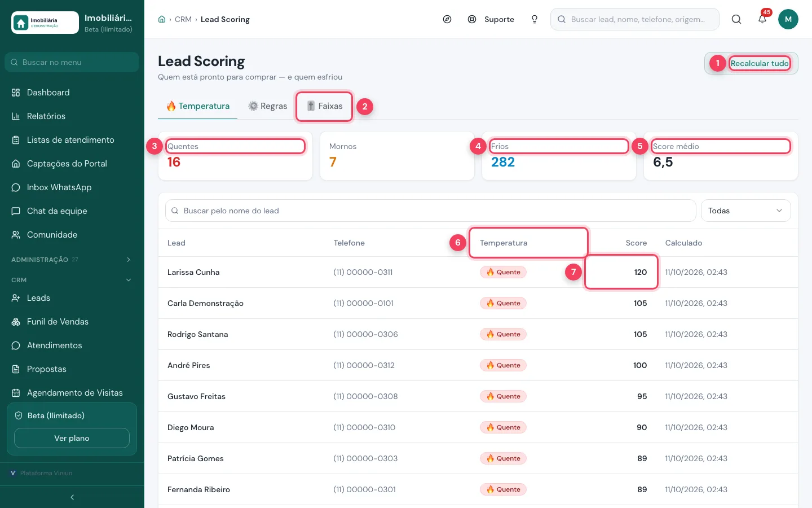Open Captações do Portal
812x508 pixels.
pos(72,164)
